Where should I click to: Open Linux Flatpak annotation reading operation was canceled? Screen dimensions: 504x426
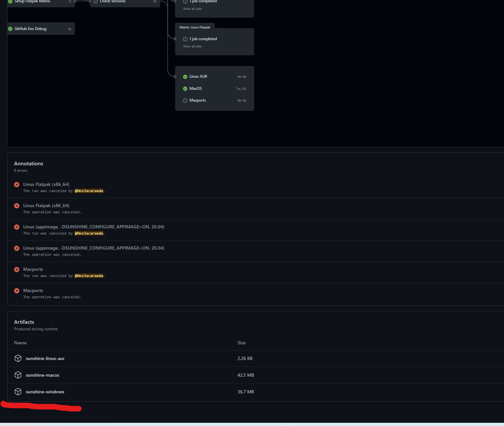click(x=46, y=205)
